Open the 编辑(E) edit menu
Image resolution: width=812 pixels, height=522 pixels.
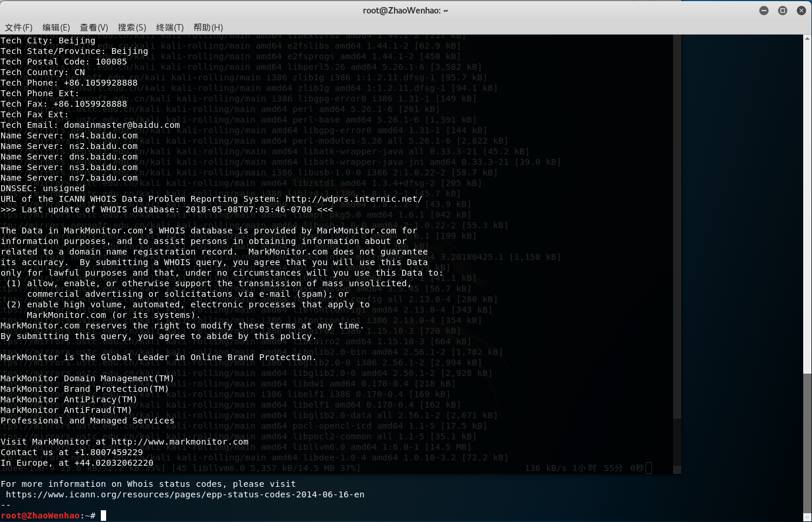click(x=56, y=28)
